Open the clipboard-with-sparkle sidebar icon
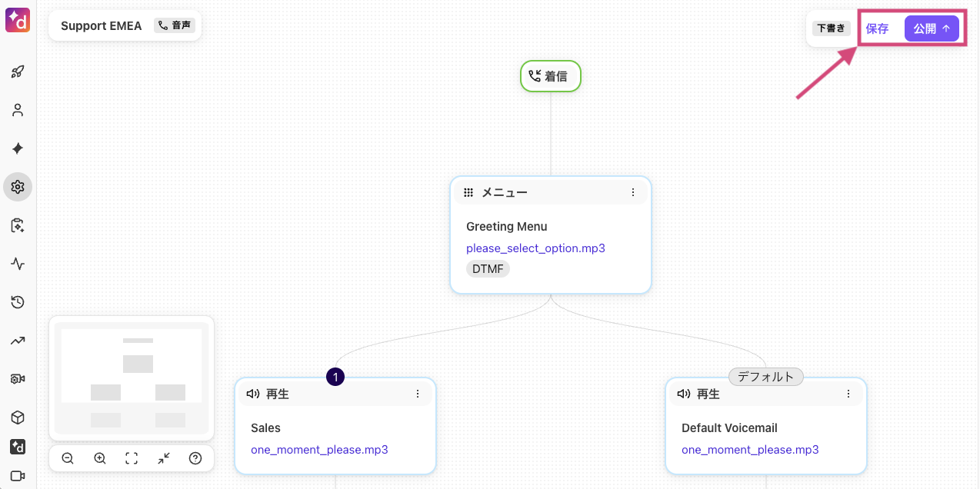The height and width of the screenshot is (489, 980). (18, 225)
